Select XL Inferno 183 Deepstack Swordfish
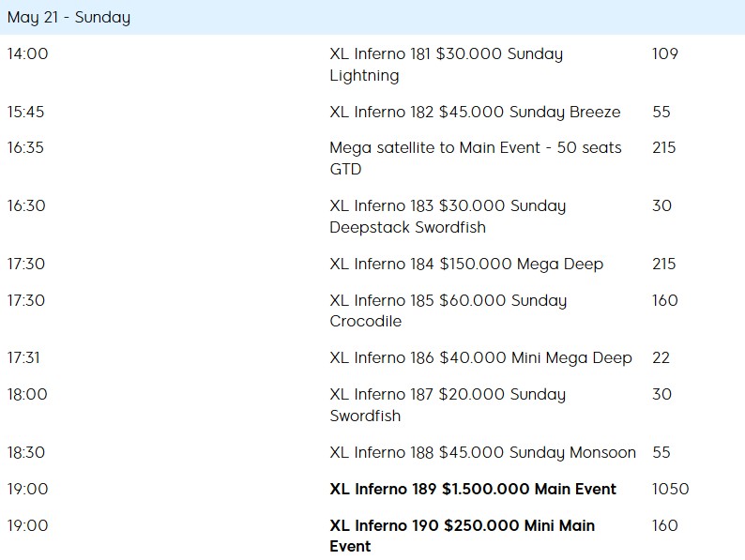 pyautogui.click(x=448, y=217)
